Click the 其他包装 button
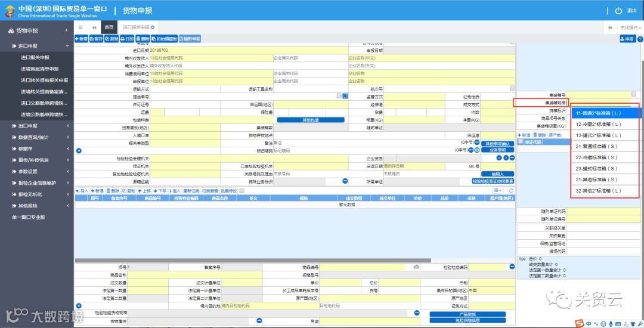Screen dimensions: 644x328 (311, 120)
